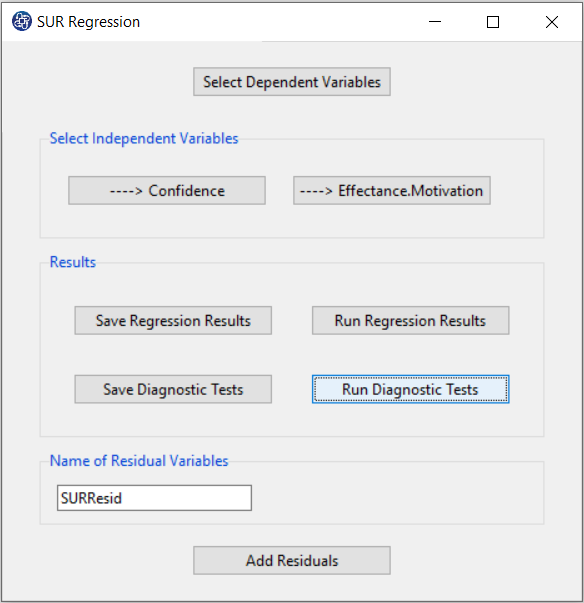Click the Add Residuals button
This screenshot has height=603, width=584.
coord(292,561)
